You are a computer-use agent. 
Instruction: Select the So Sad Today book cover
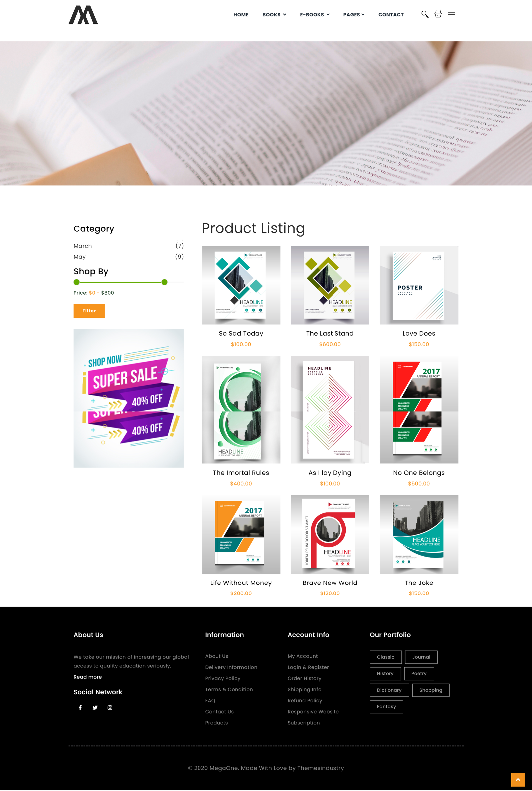(241, 285)
